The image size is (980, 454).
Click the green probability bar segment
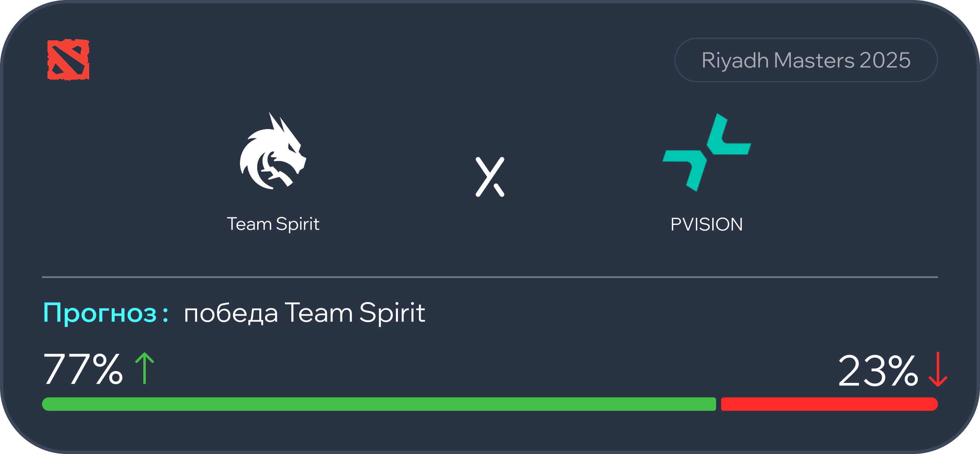point(378,404)
